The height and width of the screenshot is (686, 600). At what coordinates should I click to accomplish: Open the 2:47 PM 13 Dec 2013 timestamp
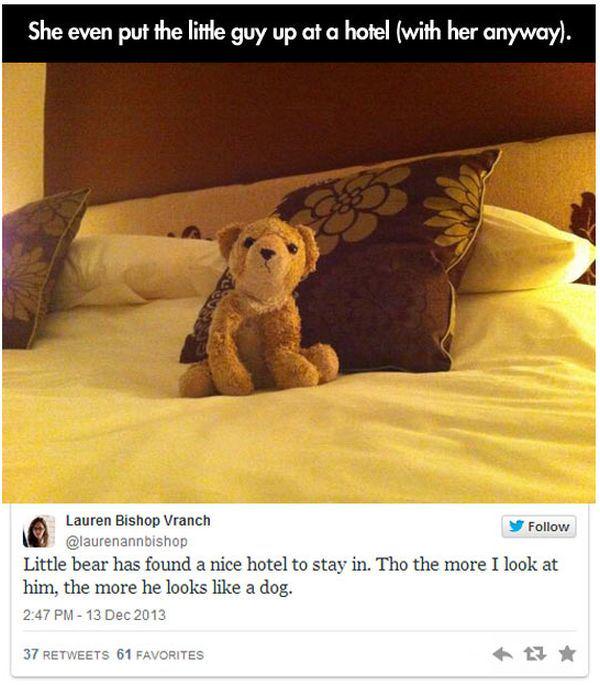click(x=95, y=615)
